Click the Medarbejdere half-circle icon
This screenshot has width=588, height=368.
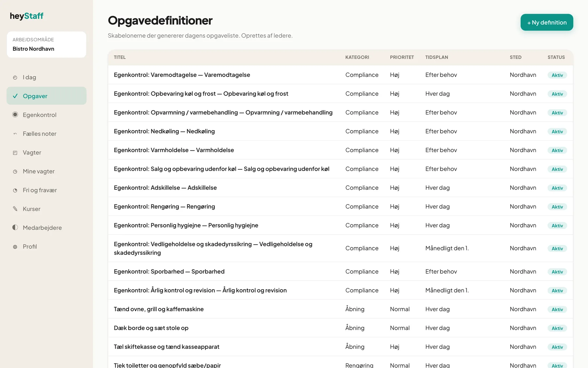15,227
